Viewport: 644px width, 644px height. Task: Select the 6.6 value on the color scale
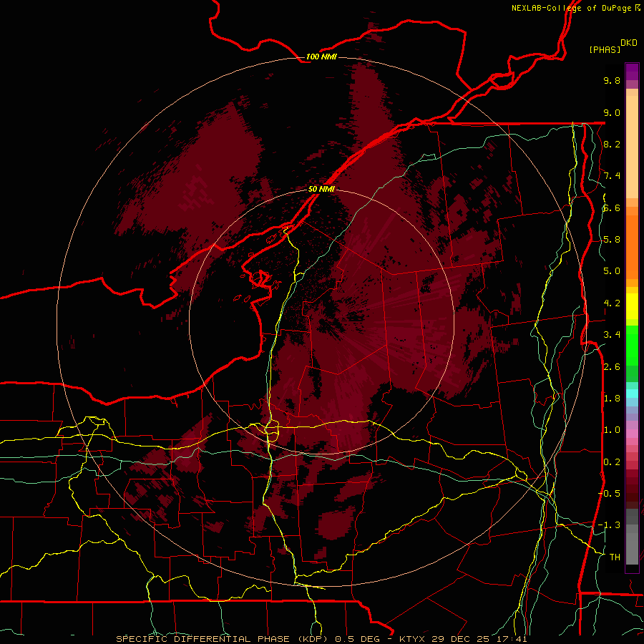pos(612,208)
